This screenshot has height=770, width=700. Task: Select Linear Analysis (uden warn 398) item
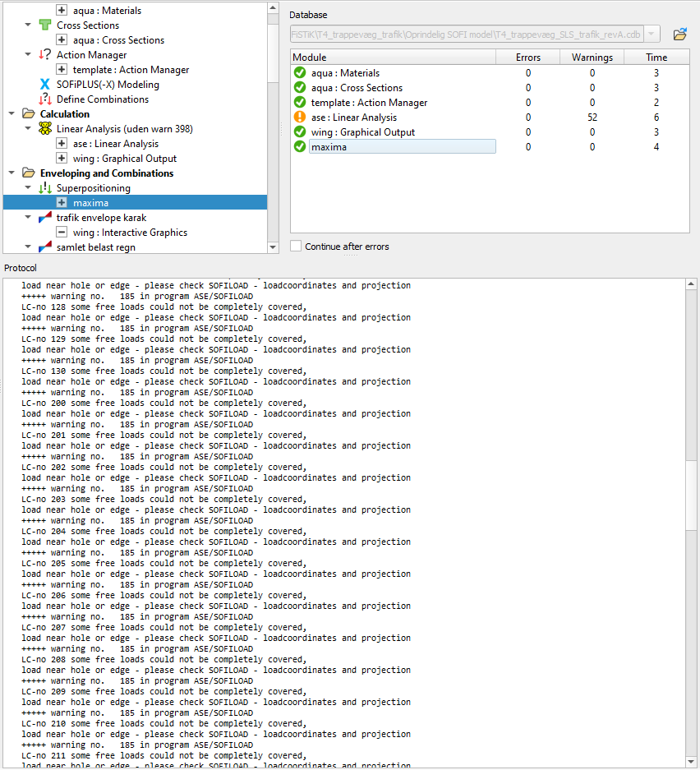click(x=125, y=129)
